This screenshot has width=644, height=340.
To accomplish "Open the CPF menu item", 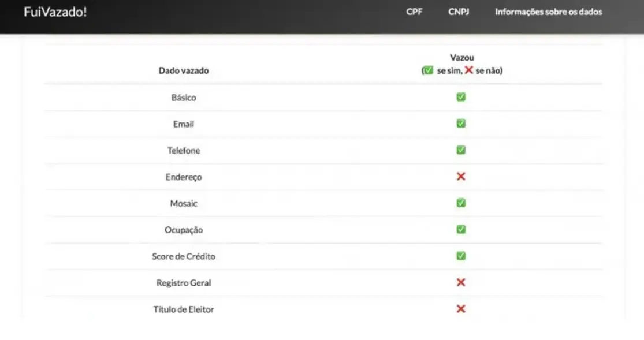I will (414, 12).
